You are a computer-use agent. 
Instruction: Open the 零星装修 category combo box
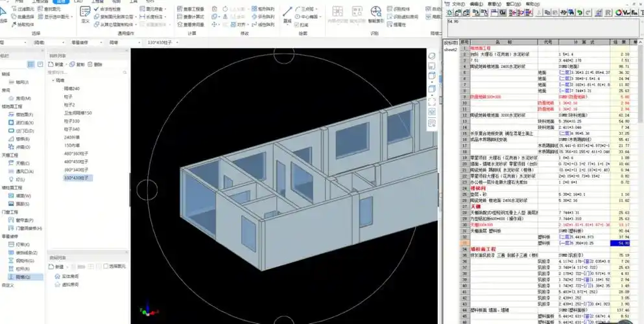pyautogui.click(x=87, y=42)
